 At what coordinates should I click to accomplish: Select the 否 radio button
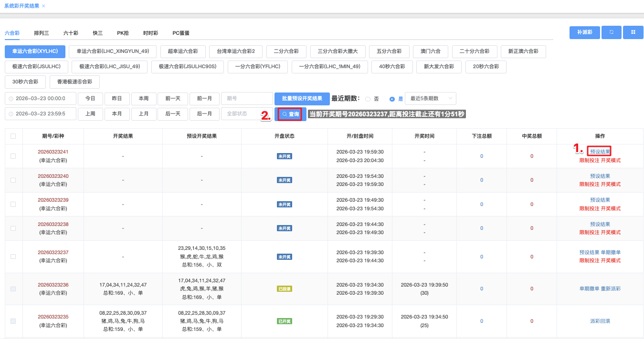pyautogui.click(x=368, y=99)
